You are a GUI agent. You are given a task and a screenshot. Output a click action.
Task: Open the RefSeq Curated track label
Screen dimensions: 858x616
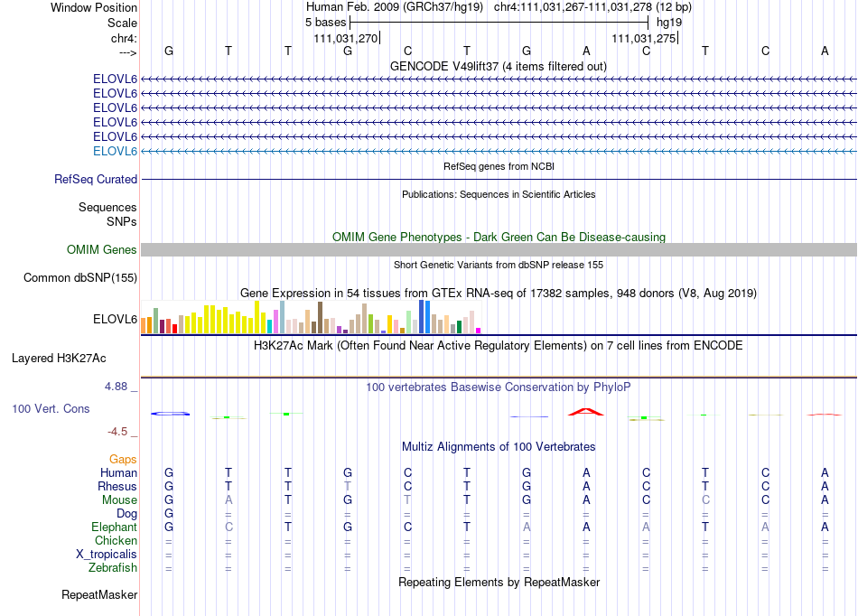click(96, 179)
